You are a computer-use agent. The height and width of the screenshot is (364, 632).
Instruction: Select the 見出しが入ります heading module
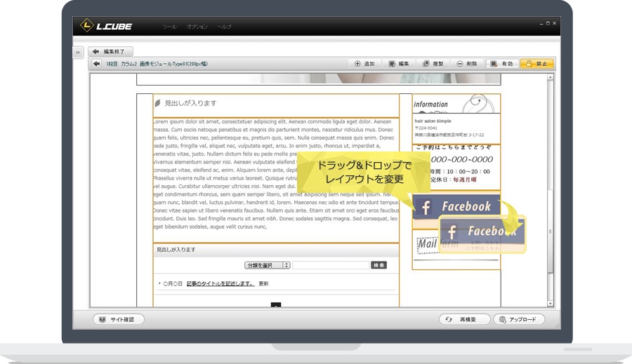(276, 105)
